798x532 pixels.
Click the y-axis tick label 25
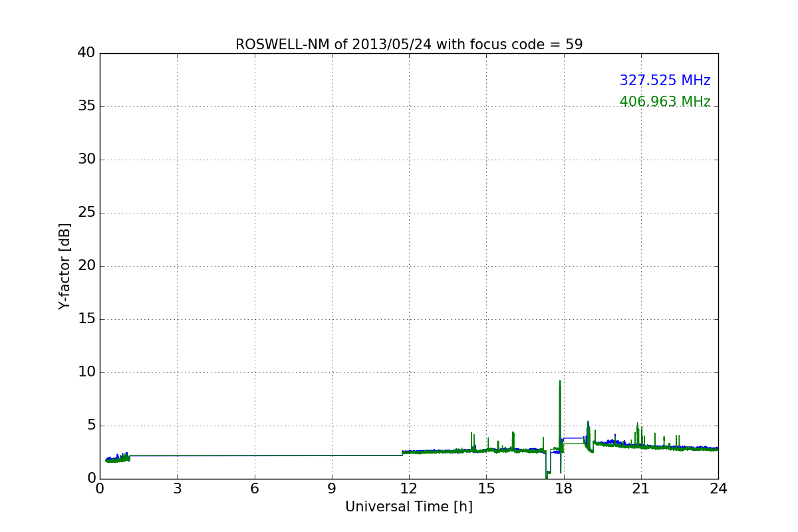[x=86, y=213]
